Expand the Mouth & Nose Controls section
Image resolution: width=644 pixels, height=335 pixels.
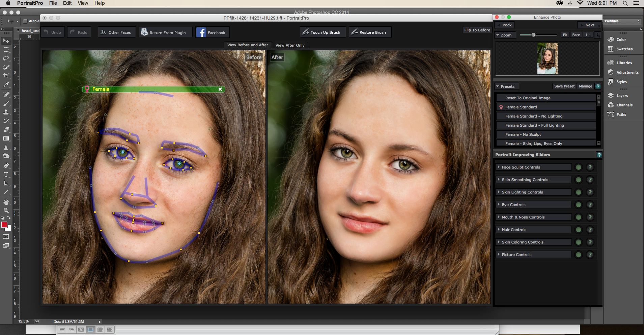click(x=533, y=217)
